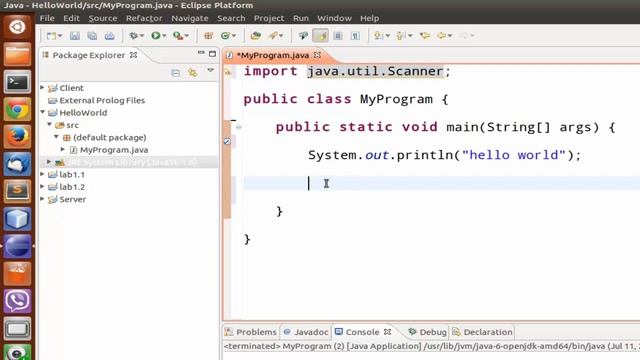Image resolution: width=640 pixels, height=360 pixels.
Task: Open dropdown next to External Tools icon
Action: pos(187,36)
